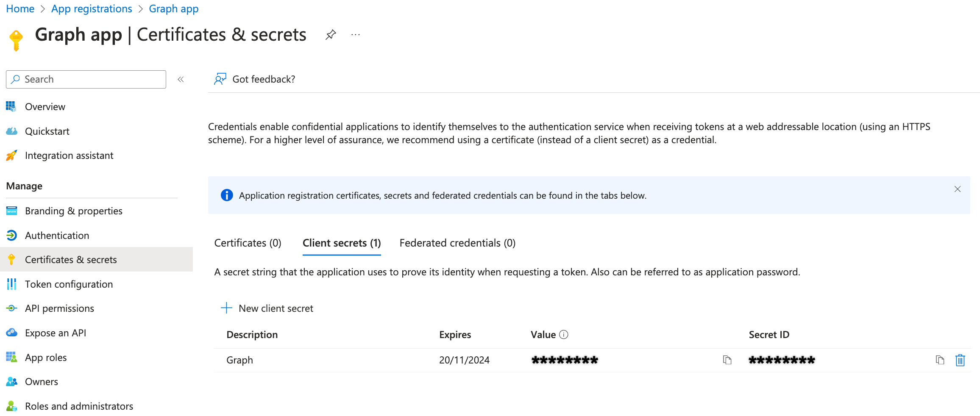Image resolution: width=980 pixels, height=416 pixels.
Task: Copy the Secret ID to clipboard
Action: [940, 360]
